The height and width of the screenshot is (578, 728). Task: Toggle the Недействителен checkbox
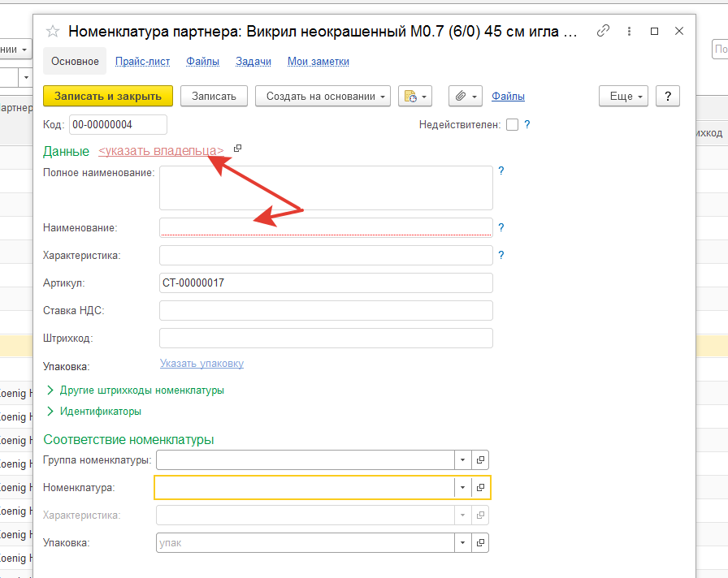tap(512, 125)
